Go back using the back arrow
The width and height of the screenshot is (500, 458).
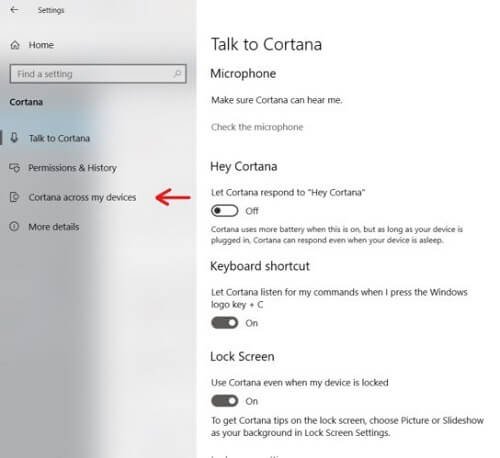click(x=14, y=10)
